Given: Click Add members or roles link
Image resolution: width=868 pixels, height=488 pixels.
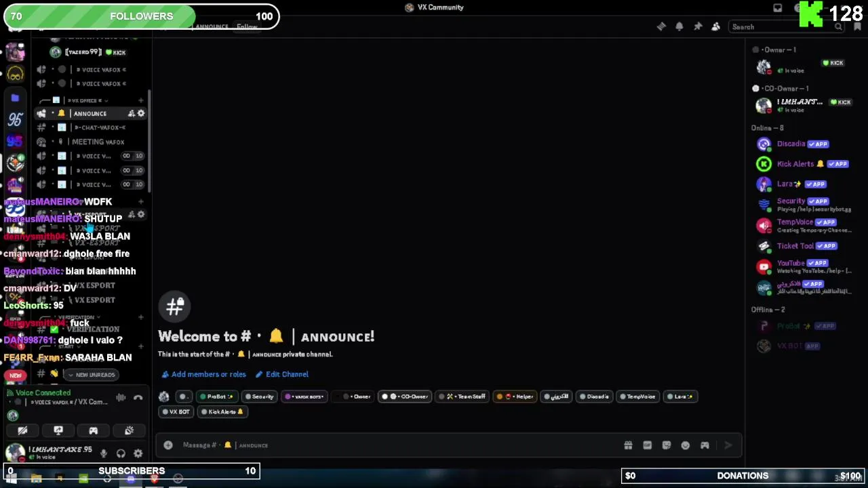Looking at the screenshot, I should click(203, 374).
